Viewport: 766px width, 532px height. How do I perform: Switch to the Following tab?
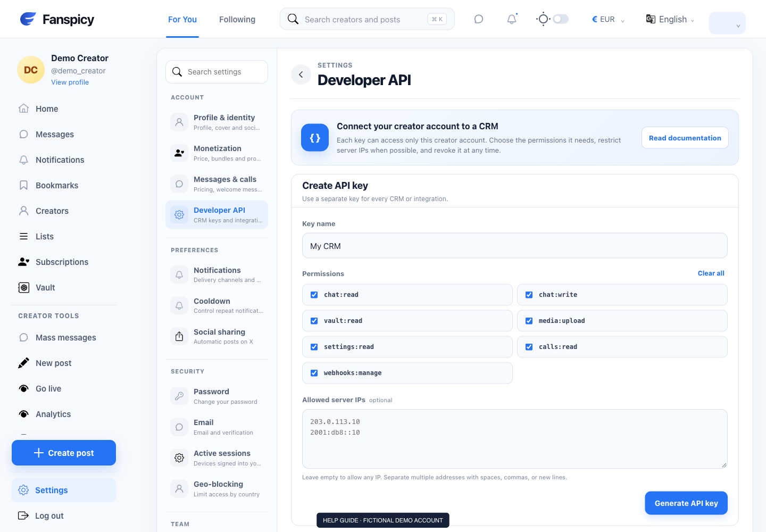pos(237,19)
